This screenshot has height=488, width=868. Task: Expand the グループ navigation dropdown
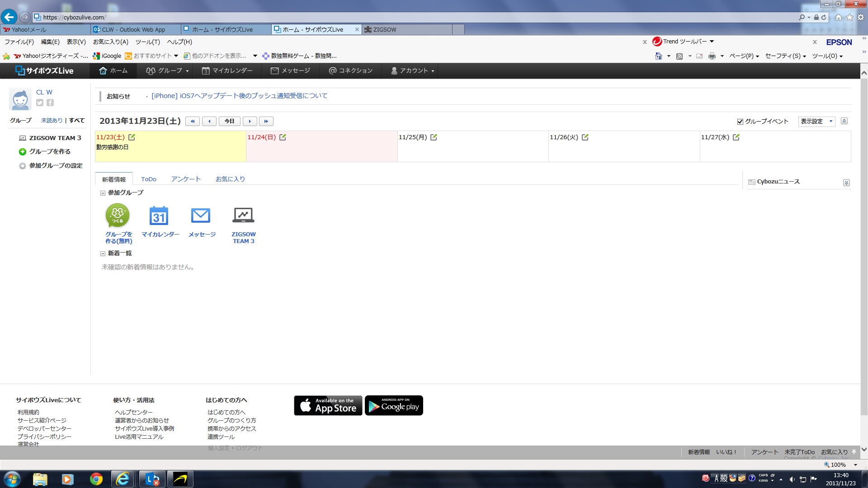pos(167,71)
